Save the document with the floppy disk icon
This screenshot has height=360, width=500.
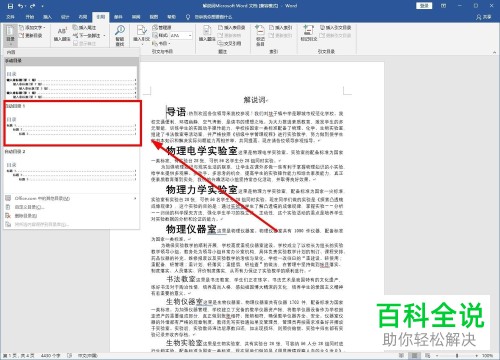[x=10, y=6]
